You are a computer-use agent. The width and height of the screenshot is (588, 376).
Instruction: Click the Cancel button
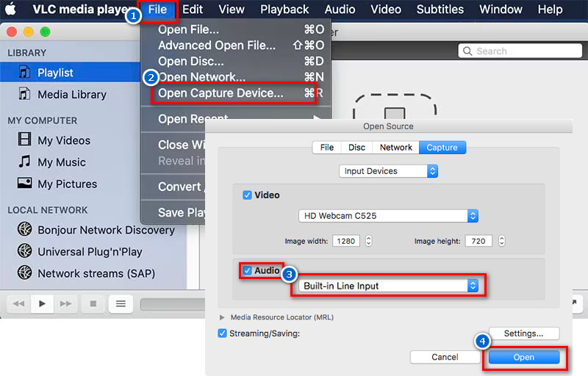(445, 357)
